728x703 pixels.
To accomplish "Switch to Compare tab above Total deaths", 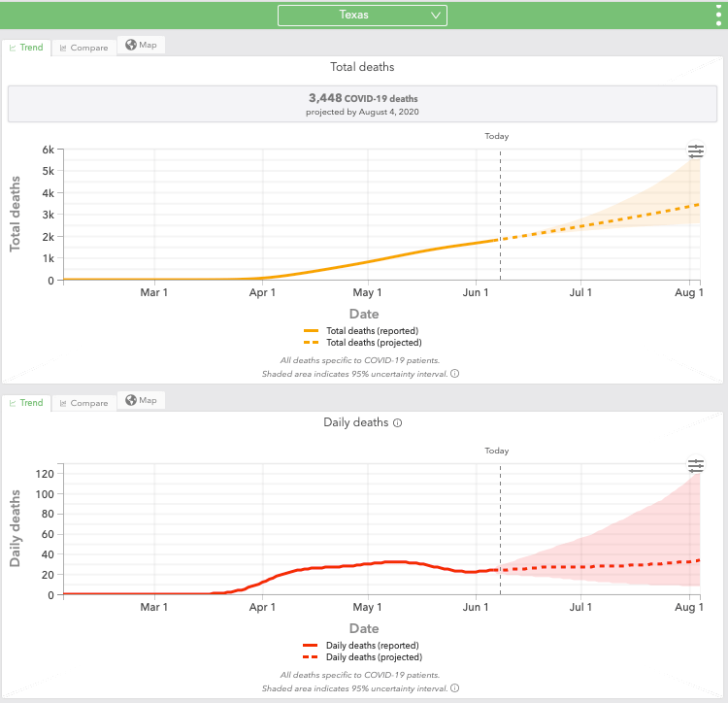I will pyautogui.click(x=83, y=48).
